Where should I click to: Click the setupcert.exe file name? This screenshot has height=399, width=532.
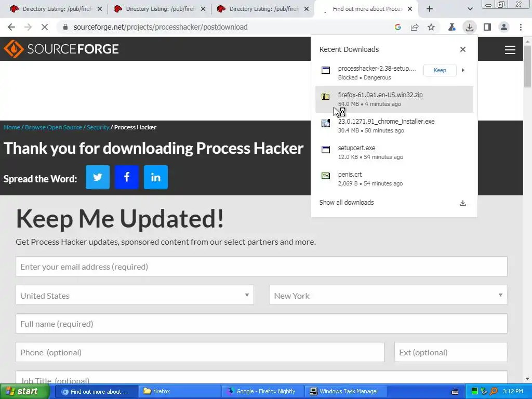pos(356,148)
